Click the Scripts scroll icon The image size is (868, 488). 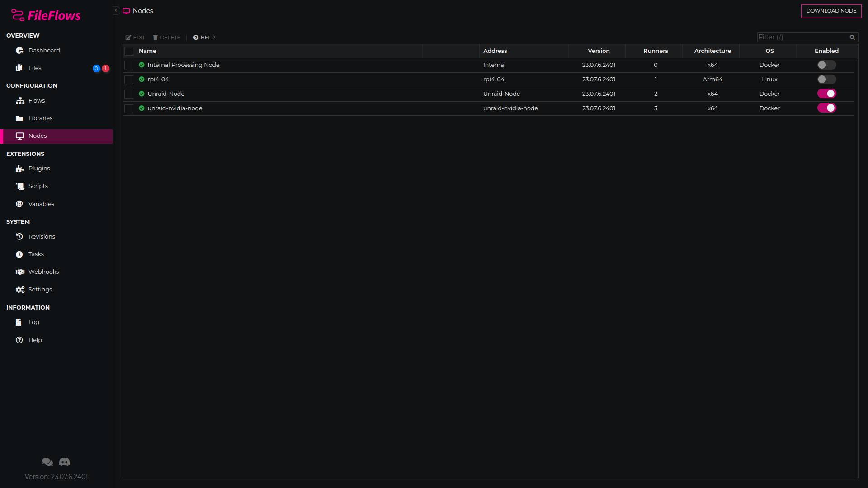click(19, 186)
